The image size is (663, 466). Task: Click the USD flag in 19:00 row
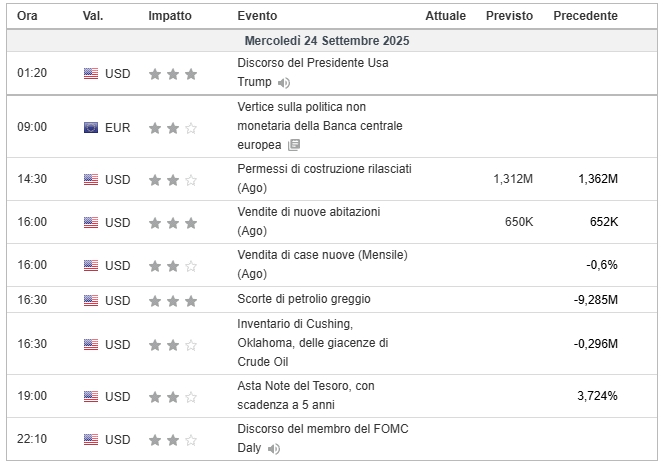(x=91, y=396)
